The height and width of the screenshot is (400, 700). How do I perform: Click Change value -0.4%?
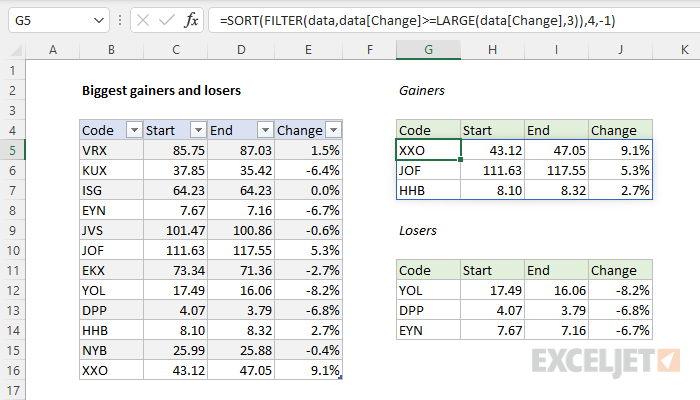coord(308,350)
